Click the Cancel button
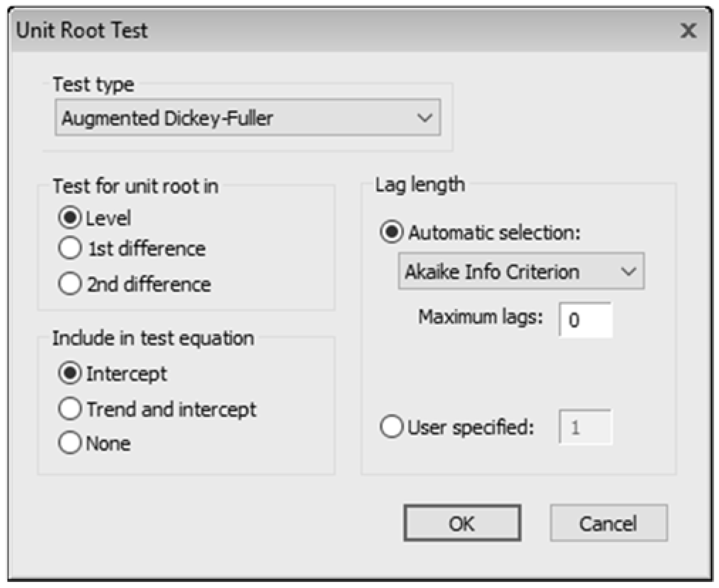The height and width of the screenshot is (588, 719). point(609,523)
